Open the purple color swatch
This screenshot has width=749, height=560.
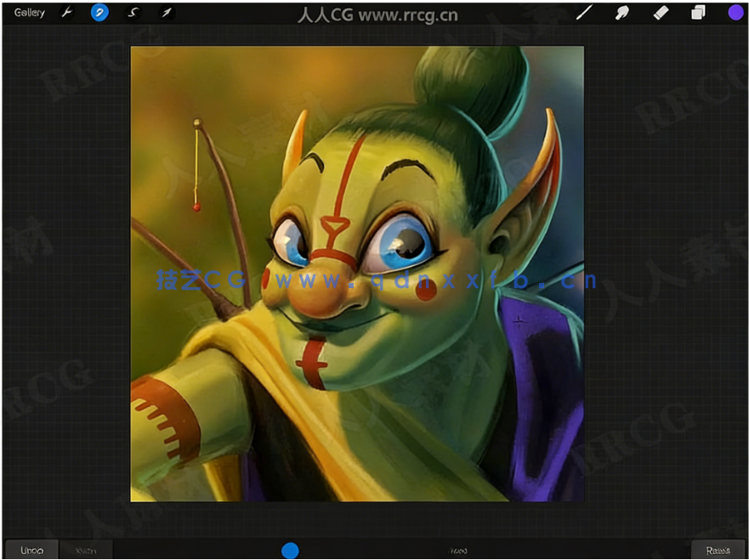click(x=735, y=13)
